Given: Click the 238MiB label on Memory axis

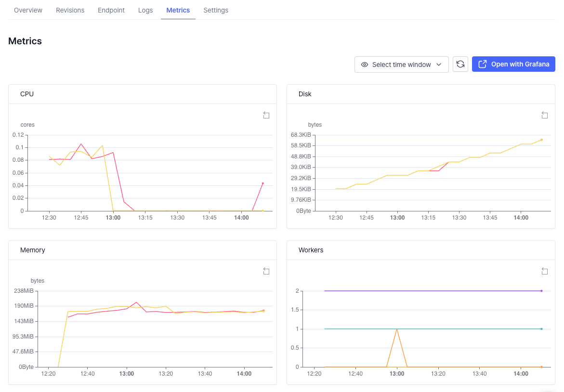Looking at the screenshot, I should pyautogui.click(x=24, y=291).
